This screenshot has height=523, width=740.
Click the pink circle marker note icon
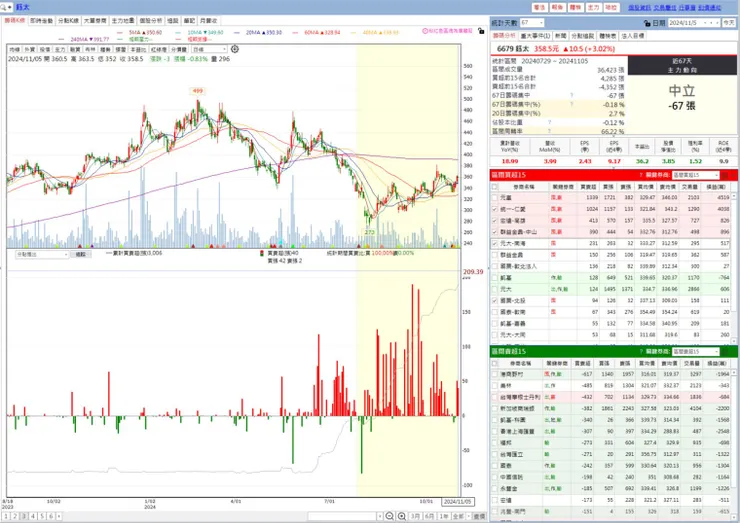tap(425, 31)
